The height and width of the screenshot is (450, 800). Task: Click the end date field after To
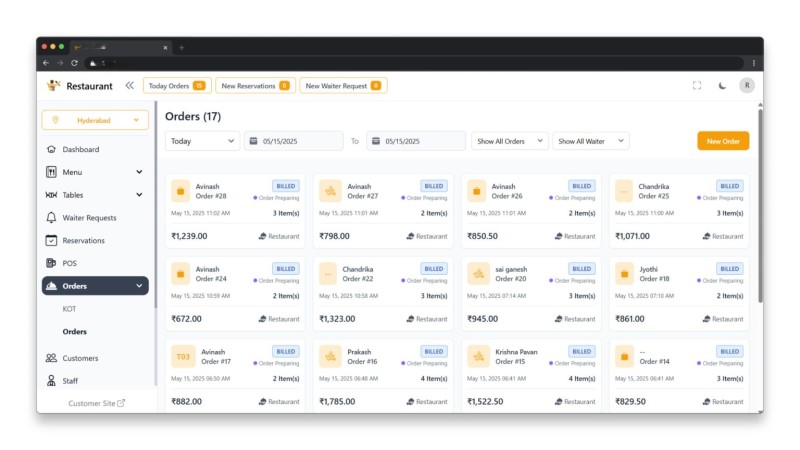(x=416, y=141)
